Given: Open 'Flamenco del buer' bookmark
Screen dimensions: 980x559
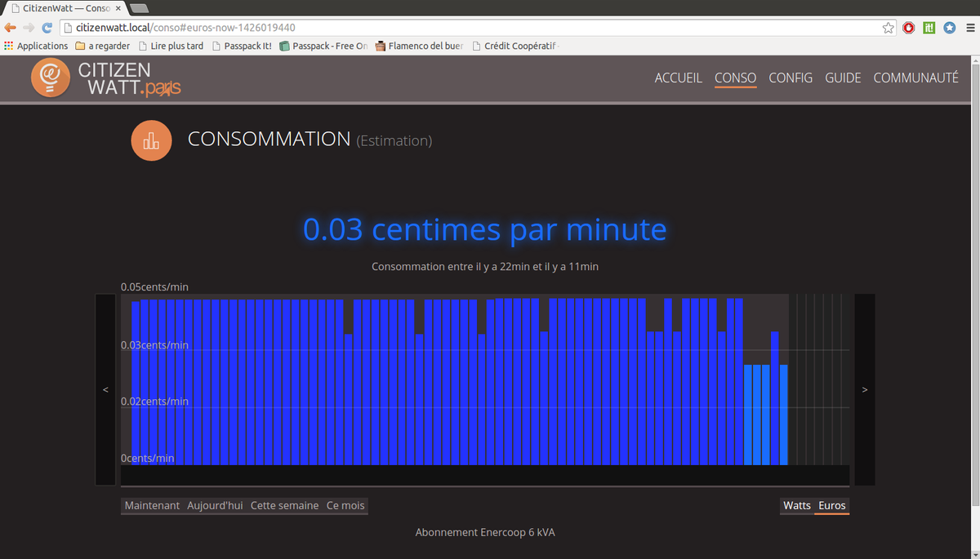Looking at the screenshot, I should (x=419, y=46).
